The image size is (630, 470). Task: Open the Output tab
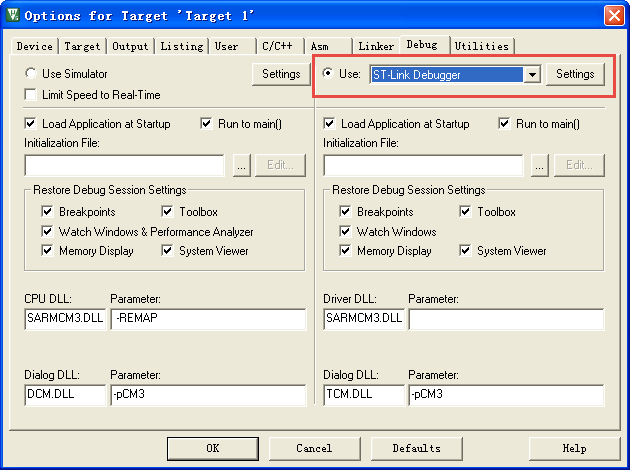pos(130,46)
